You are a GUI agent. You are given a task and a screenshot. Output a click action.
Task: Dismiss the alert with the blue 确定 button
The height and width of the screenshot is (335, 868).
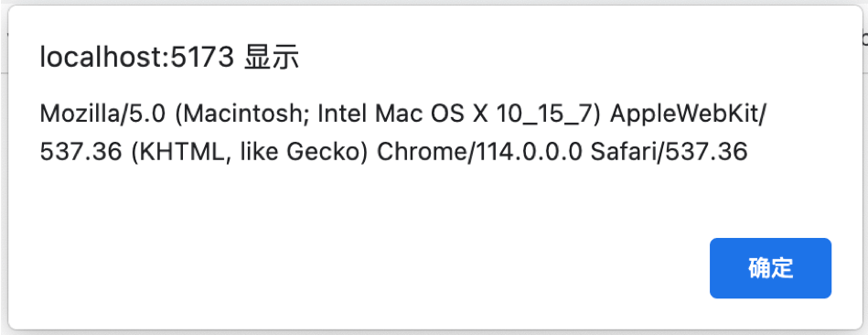click(770, 268)
